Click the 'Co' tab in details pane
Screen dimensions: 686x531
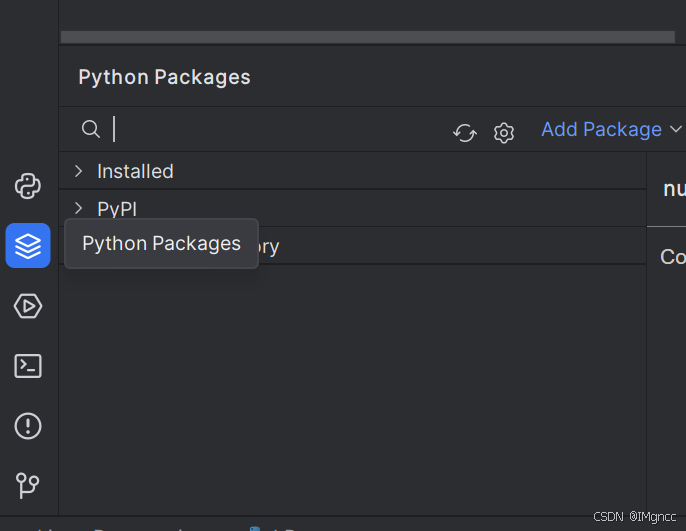672,257
